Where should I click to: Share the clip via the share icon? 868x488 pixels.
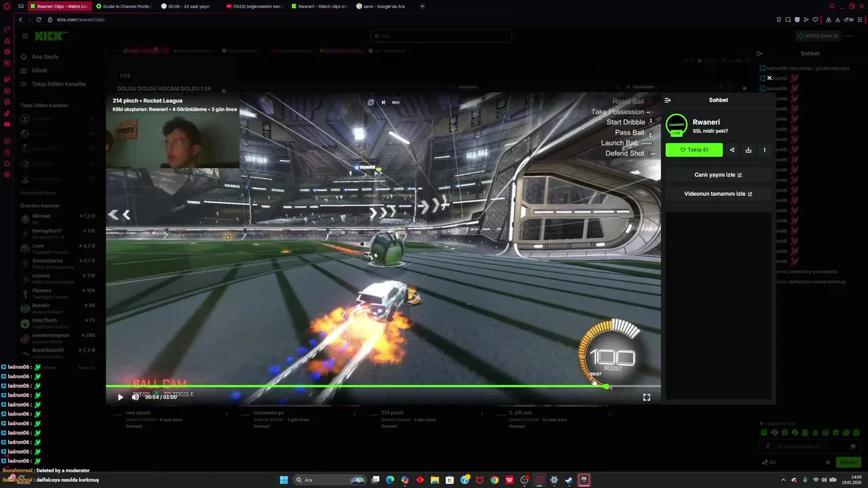(x=732, y=150)
